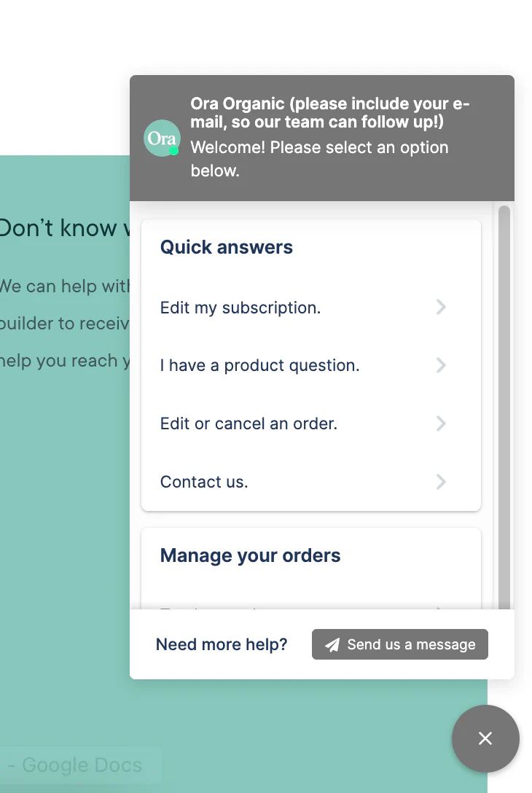Screen dimensions: 532x793
Task: Expand the chevron beside "I have a product question."
Action: click(440, 365)
